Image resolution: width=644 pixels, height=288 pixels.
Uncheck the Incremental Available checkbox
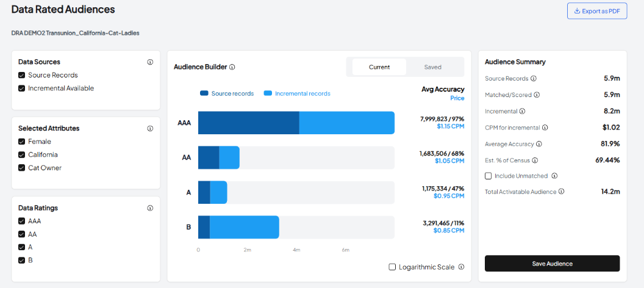point(22,88)
